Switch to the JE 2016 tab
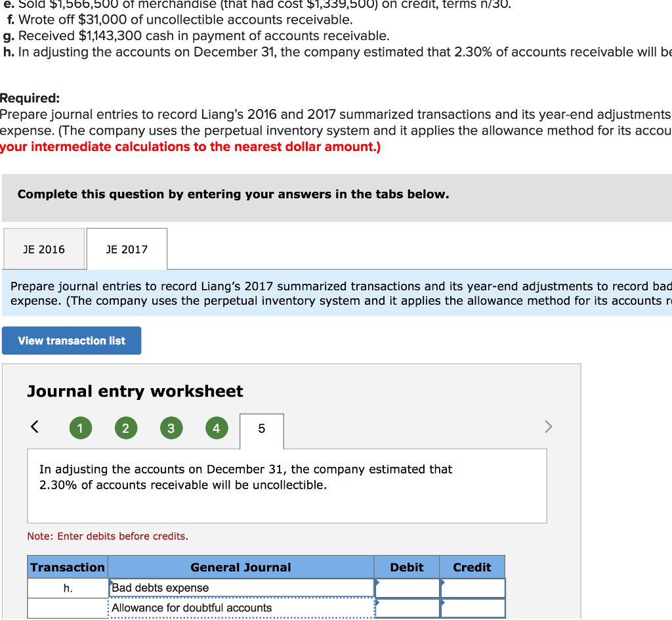The image size is (672, 620). 44,249
